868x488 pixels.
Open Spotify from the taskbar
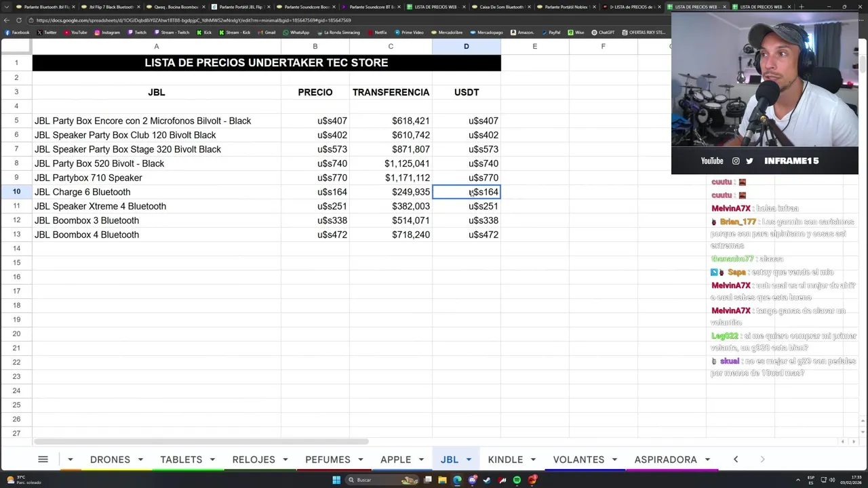pyautogui.click(x=517, y=480)
